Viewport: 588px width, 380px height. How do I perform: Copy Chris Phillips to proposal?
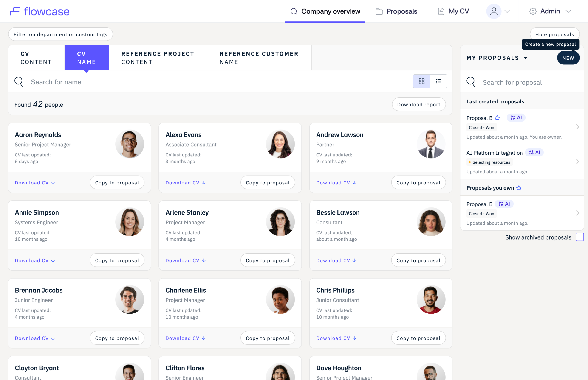coord(418,338)
